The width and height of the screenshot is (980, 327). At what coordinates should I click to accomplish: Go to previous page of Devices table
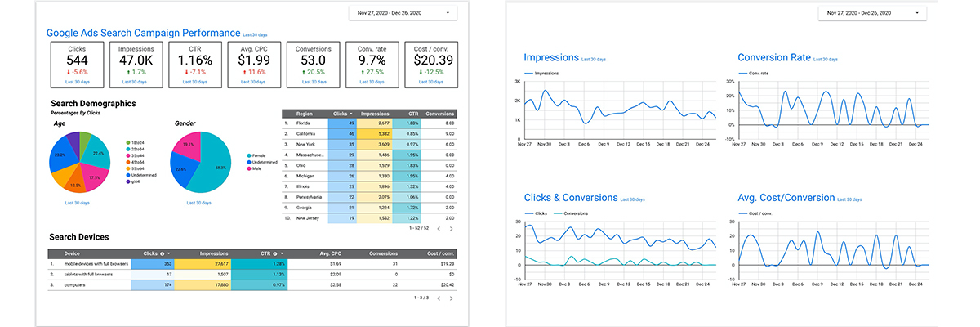[438, 298]
